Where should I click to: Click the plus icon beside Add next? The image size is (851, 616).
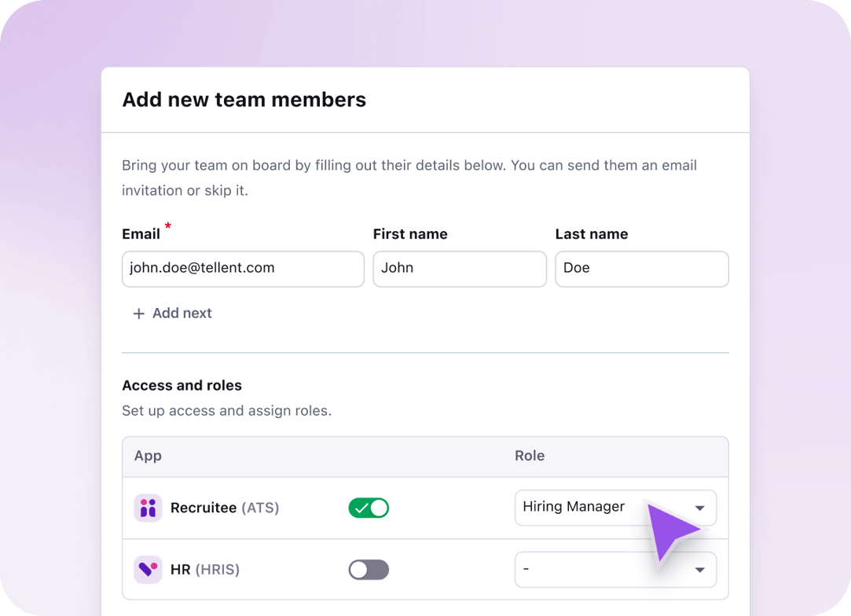click(x=138, y=313)
